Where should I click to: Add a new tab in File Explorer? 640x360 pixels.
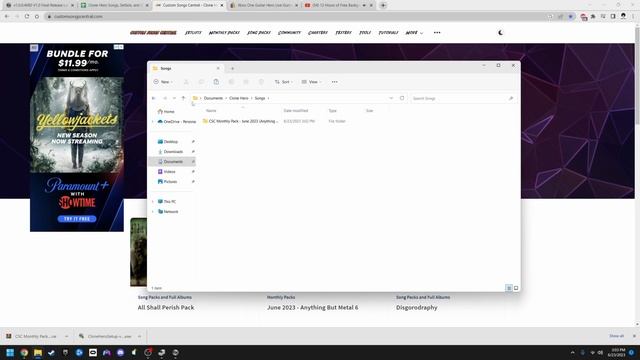[x=232, y=69]
